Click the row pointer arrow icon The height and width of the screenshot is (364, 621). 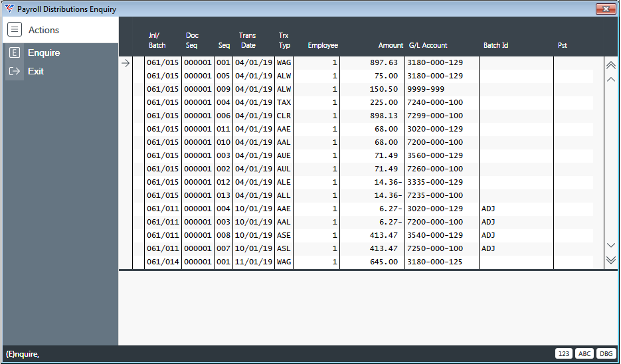coord(126,63)
